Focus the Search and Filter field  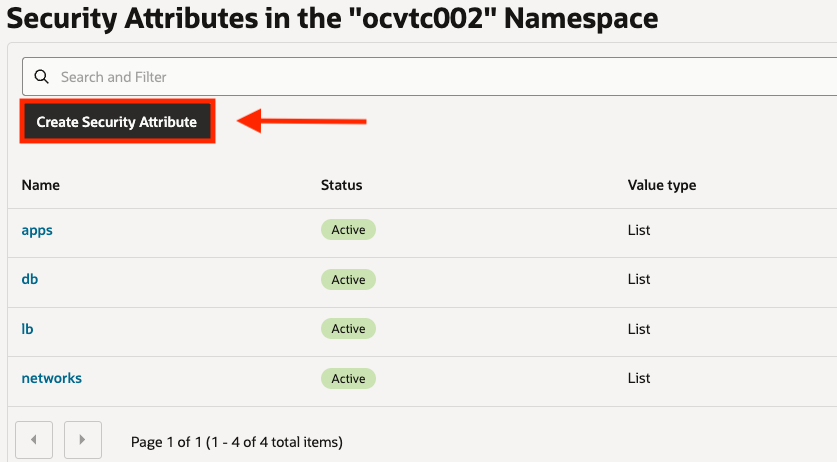(x=400, y=77)
